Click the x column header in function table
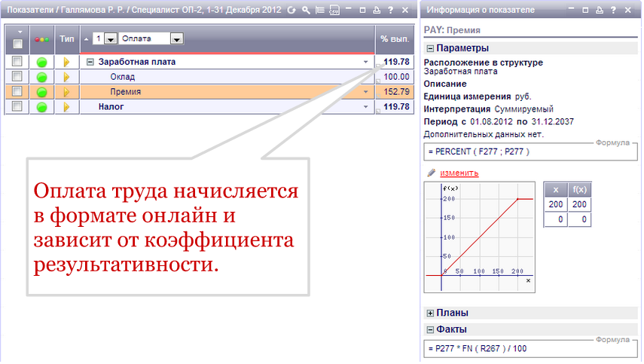Viewport: 644px width, 364px height. point(556,190)
